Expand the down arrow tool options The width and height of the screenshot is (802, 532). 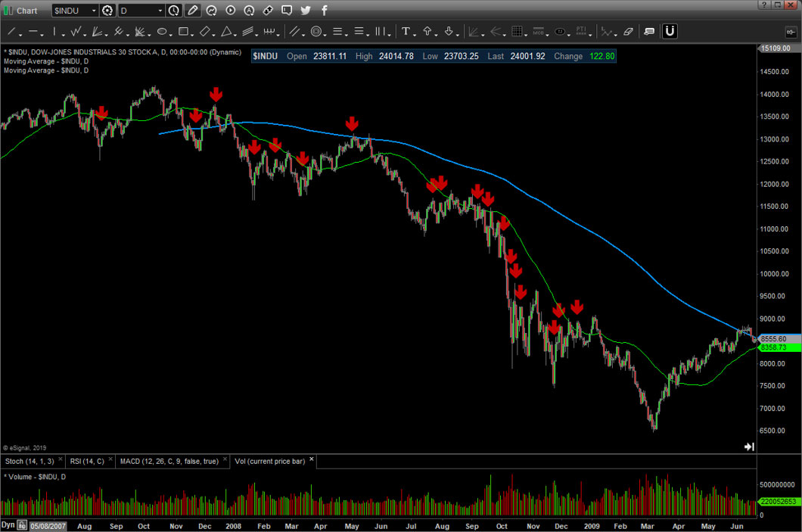pyautogui.click(x=457, y=35)
